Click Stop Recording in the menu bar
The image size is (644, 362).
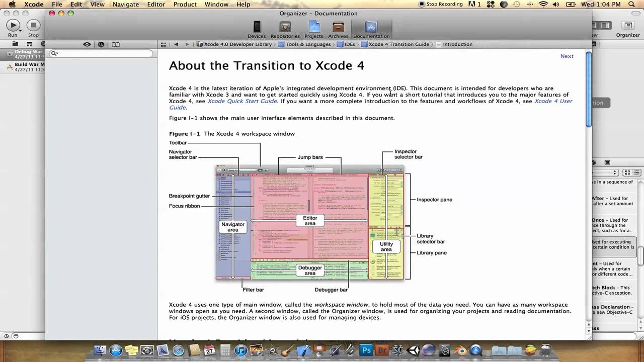pos(440,4)
